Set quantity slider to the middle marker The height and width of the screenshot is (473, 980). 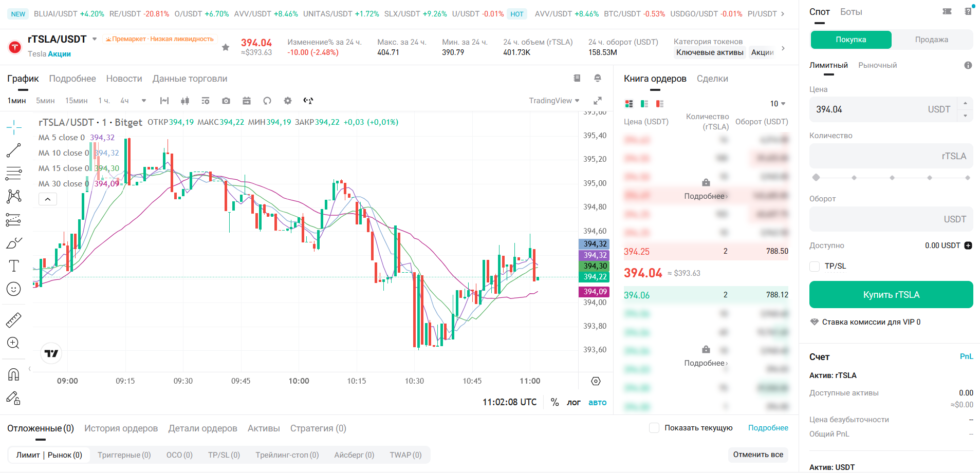pos(892,178)
